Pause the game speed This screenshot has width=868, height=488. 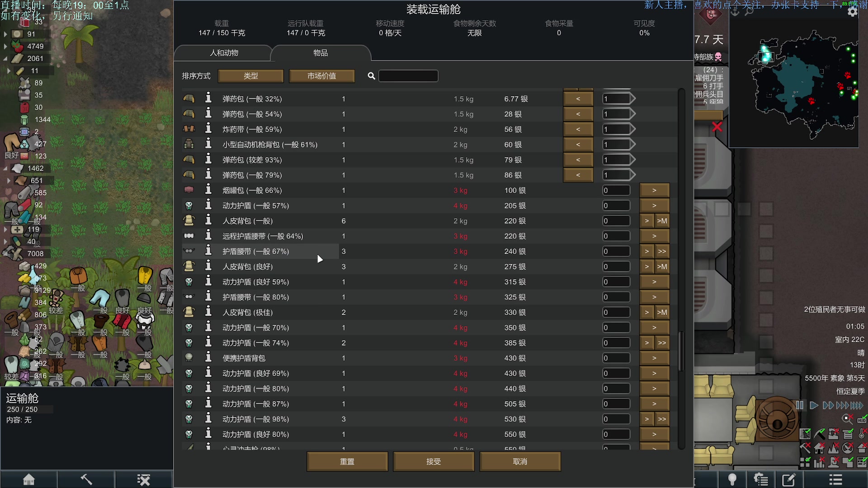(x=800, y=405)
